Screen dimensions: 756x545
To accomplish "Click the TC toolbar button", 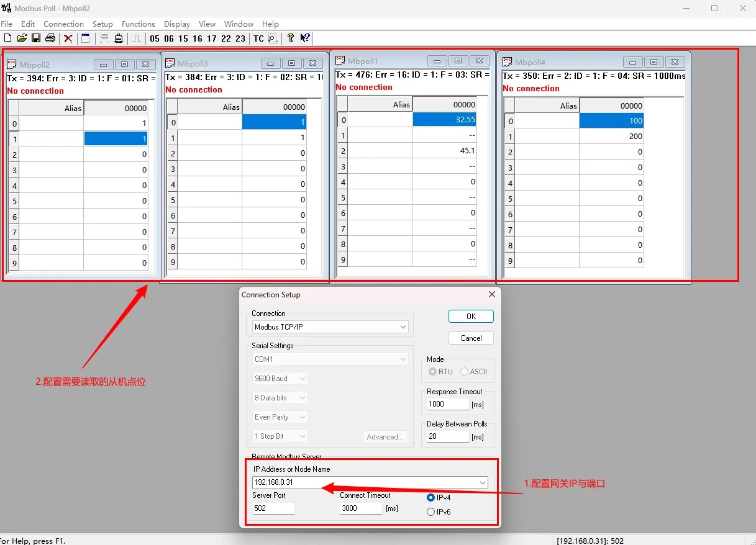I will pos(258,38).
